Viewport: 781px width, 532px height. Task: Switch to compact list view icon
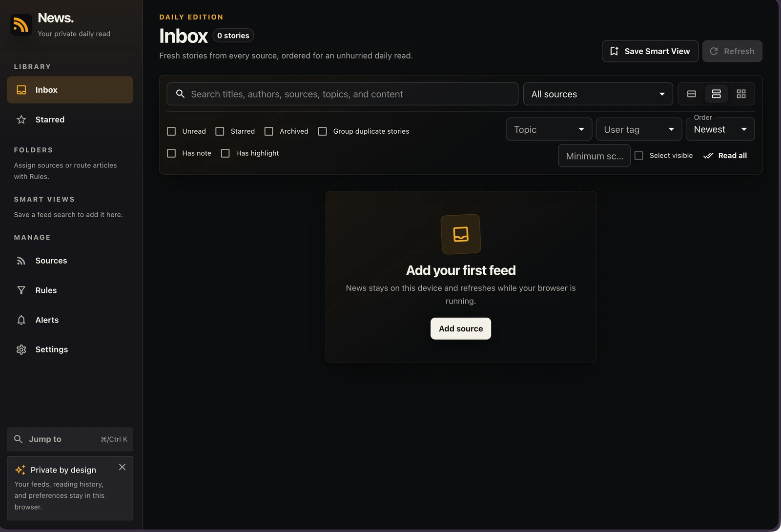coord(691,94)
